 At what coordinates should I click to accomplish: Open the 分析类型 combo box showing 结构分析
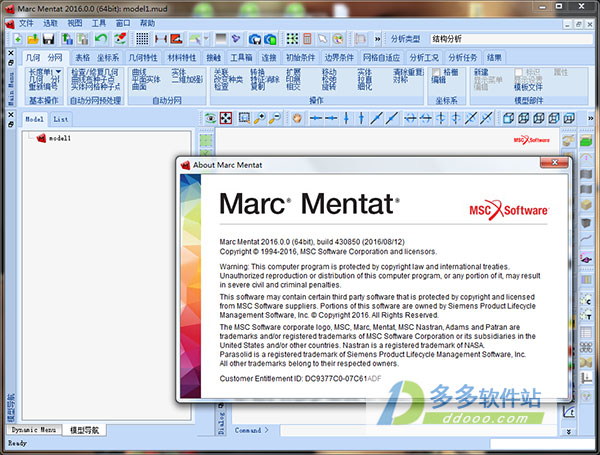[511, 39]
